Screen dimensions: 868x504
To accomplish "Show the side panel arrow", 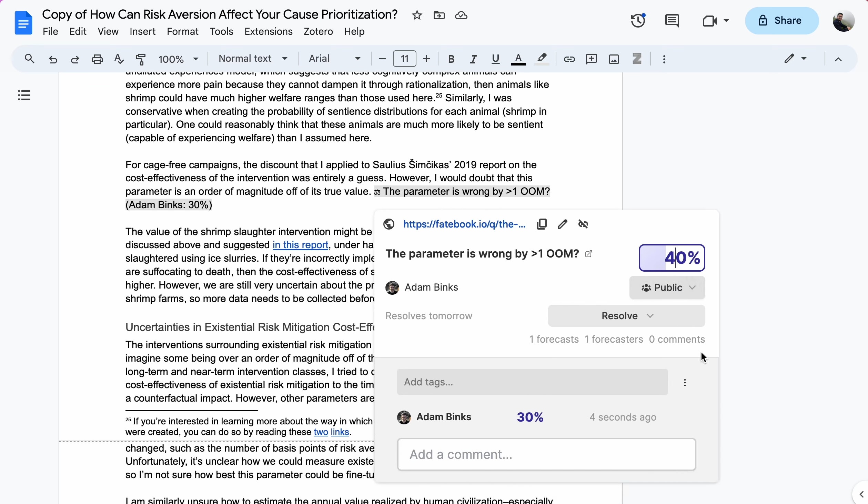I will point(861,495).
